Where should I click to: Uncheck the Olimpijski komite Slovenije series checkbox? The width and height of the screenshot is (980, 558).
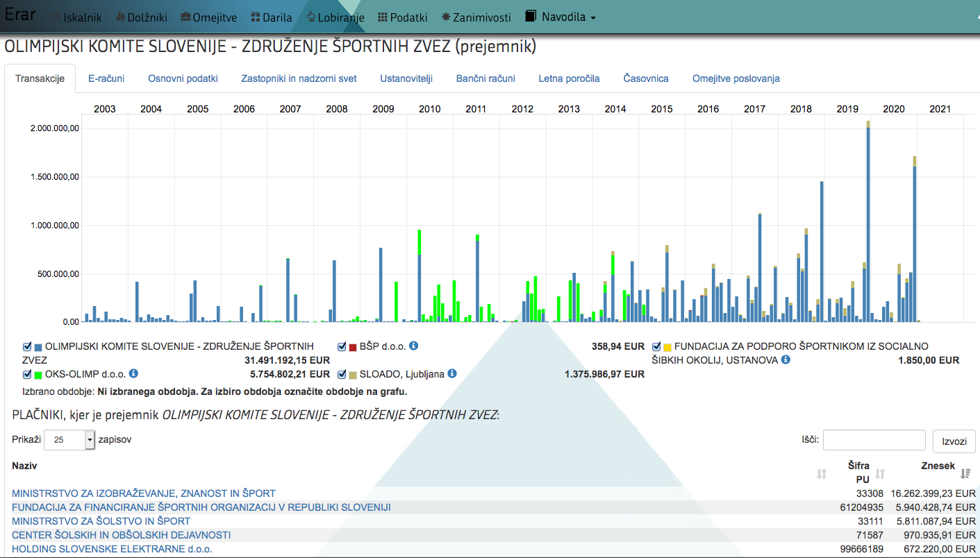click(27, 346)
